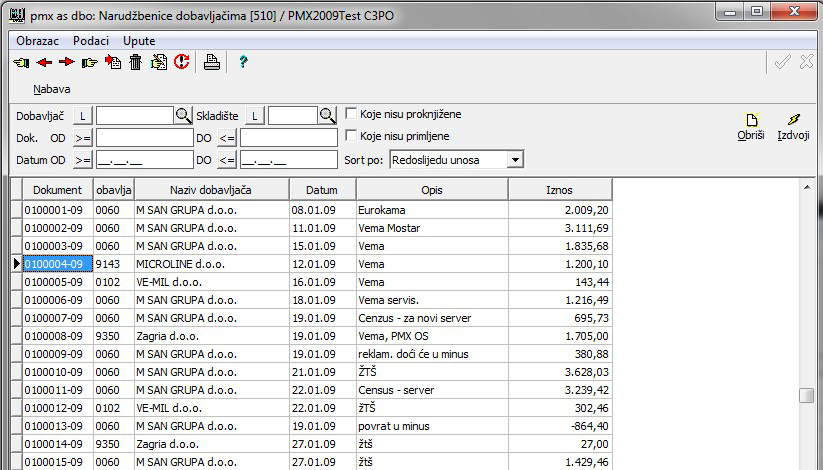Go to first record with pointing hand icon

22,62
